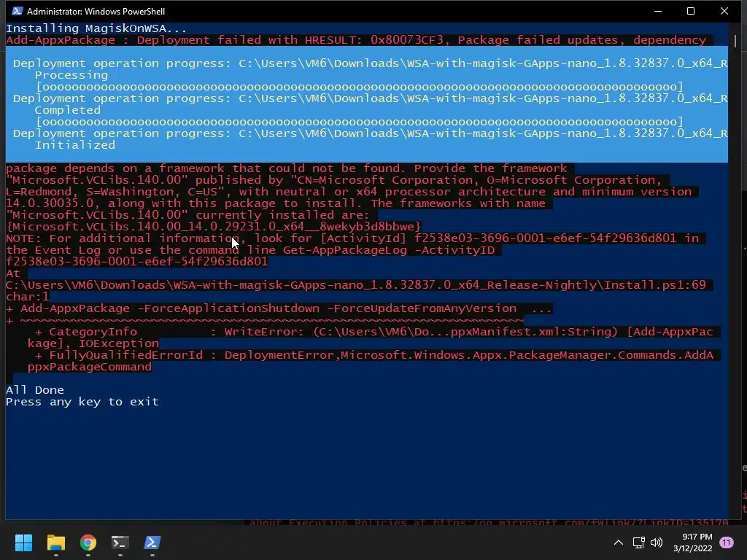
Task: Click the 'Initialized' progress status text
Action: (x=75, y=145)
